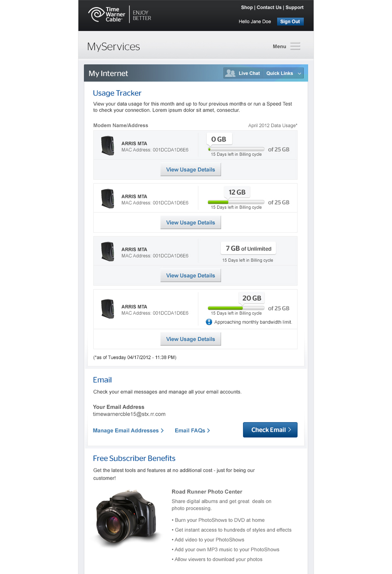Expand the Quick Links dropdown
The width and height of the screenshot is (392, 574).
284,73
